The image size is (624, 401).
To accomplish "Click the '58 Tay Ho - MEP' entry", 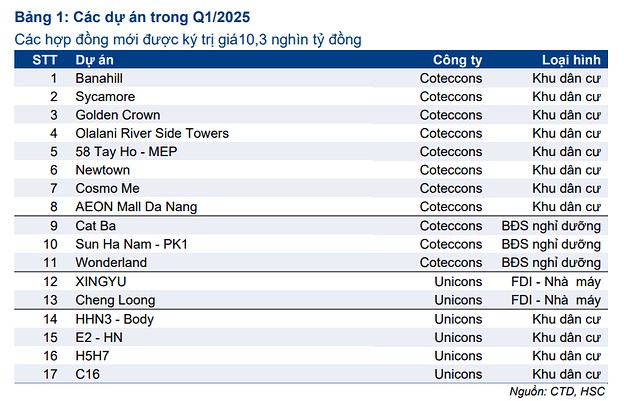I will point(126,152).
